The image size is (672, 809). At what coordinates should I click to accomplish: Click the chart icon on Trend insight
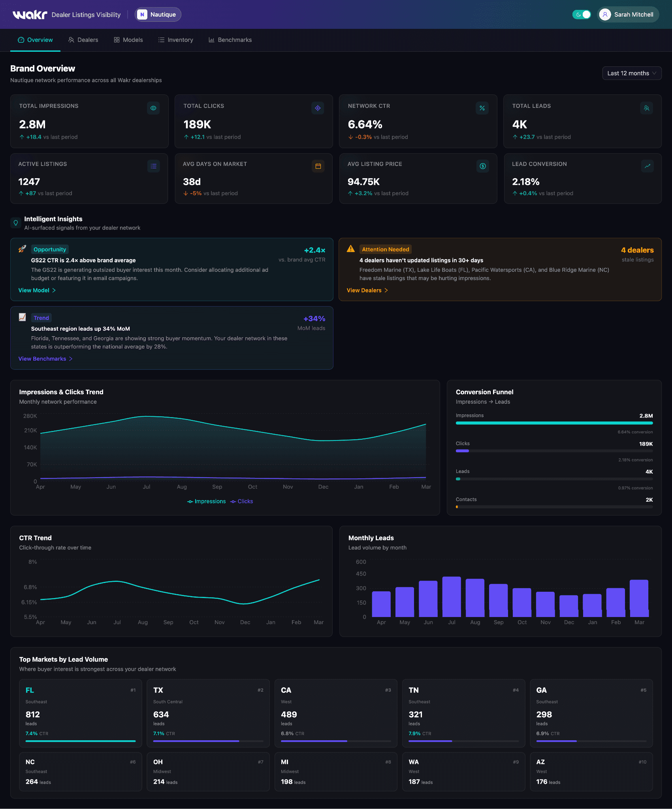click(22, 317)
